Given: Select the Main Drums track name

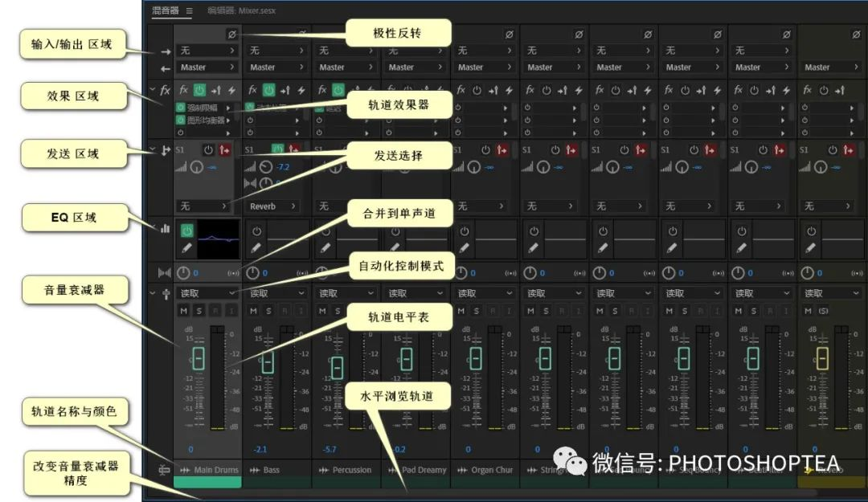Looking at the screenshot, I should tap(216, 470).
